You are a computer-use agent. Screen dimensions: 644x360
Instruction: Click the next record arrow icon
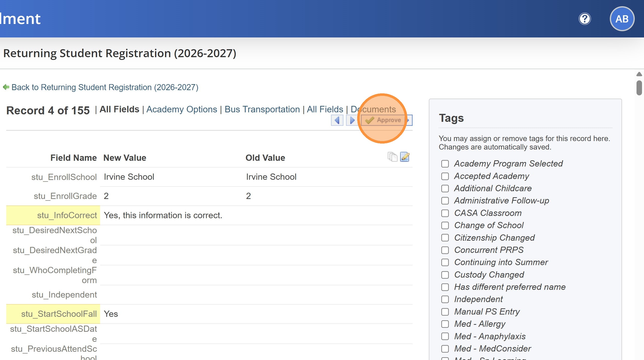(352, 120)
